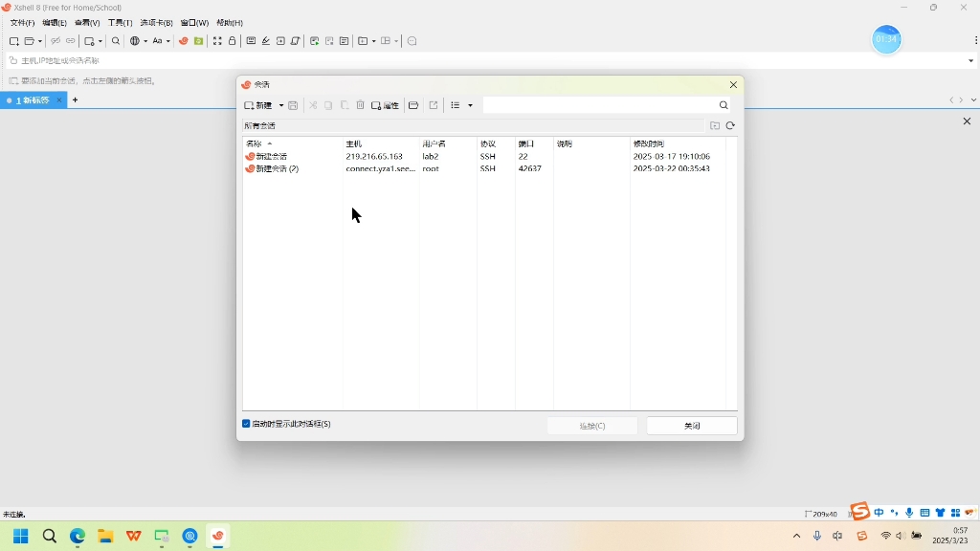Viewport: 980px width, 551px height.
Task: Open the WPS Office icon in the taskbar
Action: [133, 536]
